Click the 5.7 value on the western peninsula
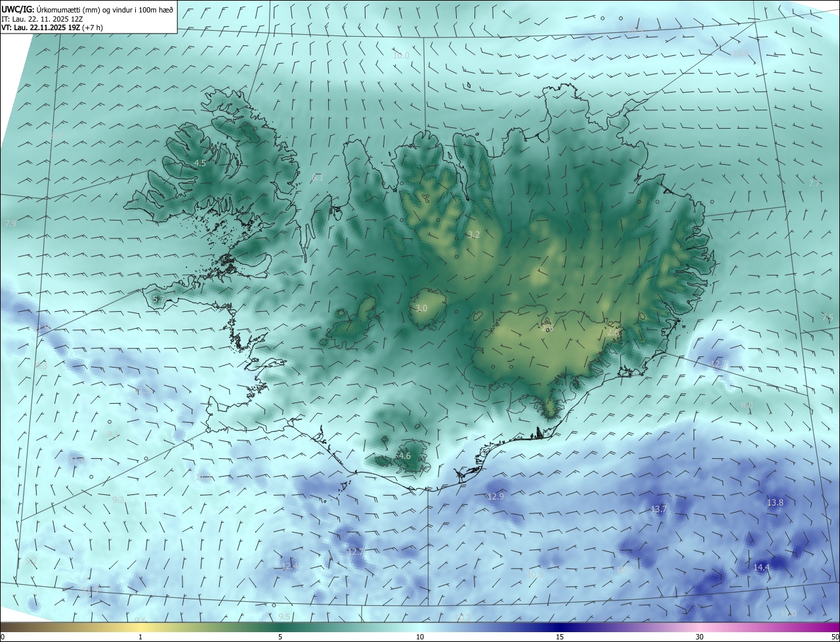The width and height of the screenshot is (840, 642). (x=158, y=299)
